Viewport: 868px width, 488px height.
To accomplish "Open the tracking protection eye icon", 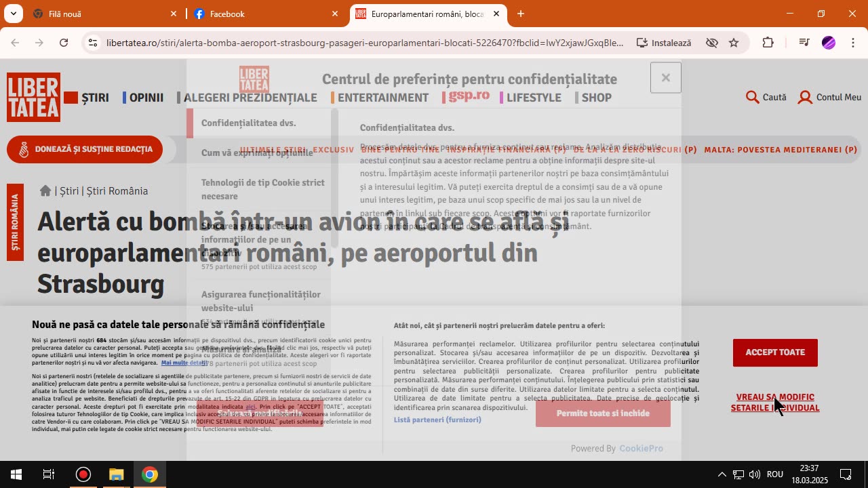I will tap(712, 43).
